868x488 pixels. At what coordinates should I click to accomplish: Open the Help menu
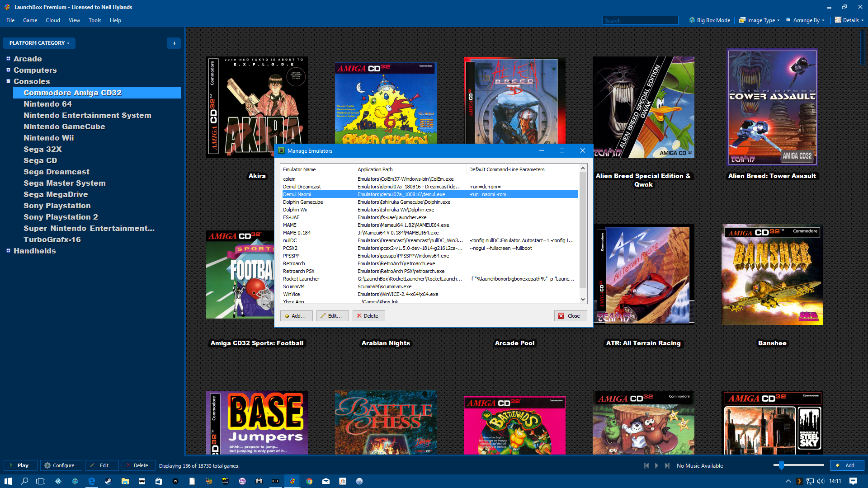tap(115, 20)
